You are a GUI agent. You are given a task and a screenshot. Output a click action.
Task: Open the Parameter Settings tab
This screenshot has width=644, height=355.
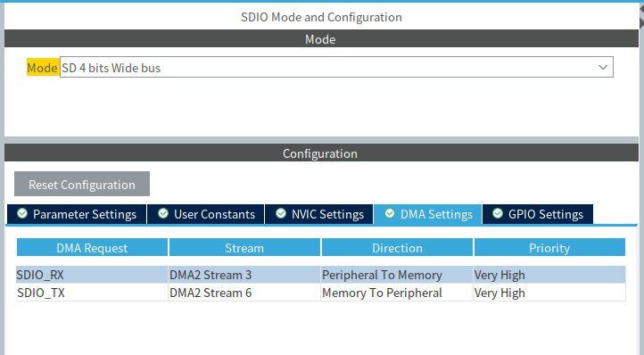click(77, 214)
